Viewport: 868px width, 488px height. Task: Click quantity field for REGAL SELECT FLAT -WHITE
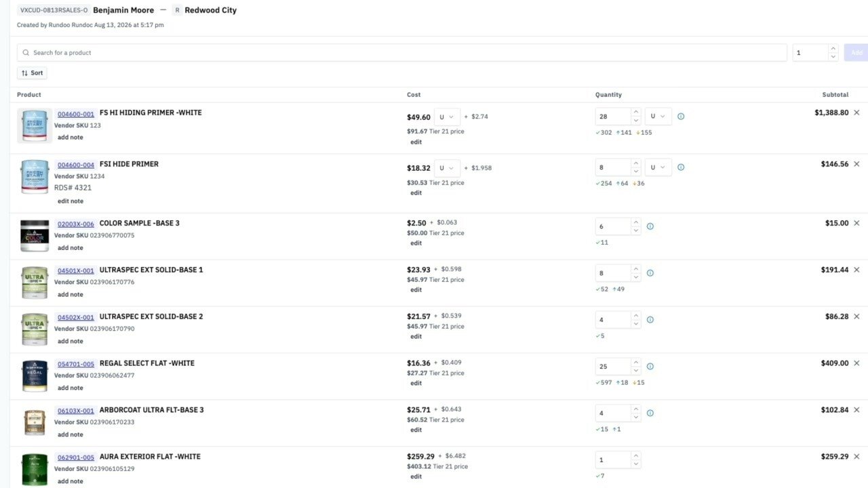click(x=613, y=367)
